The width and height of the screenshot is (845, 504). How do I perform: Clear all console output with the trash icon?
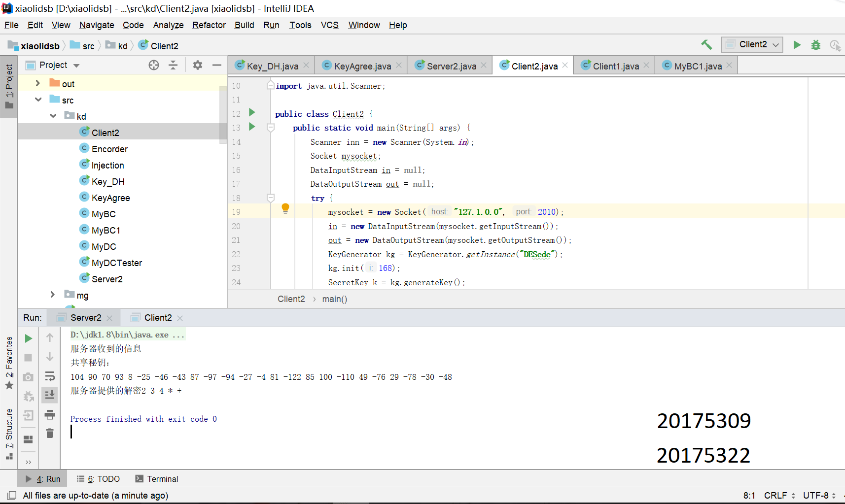pos(50,434)
